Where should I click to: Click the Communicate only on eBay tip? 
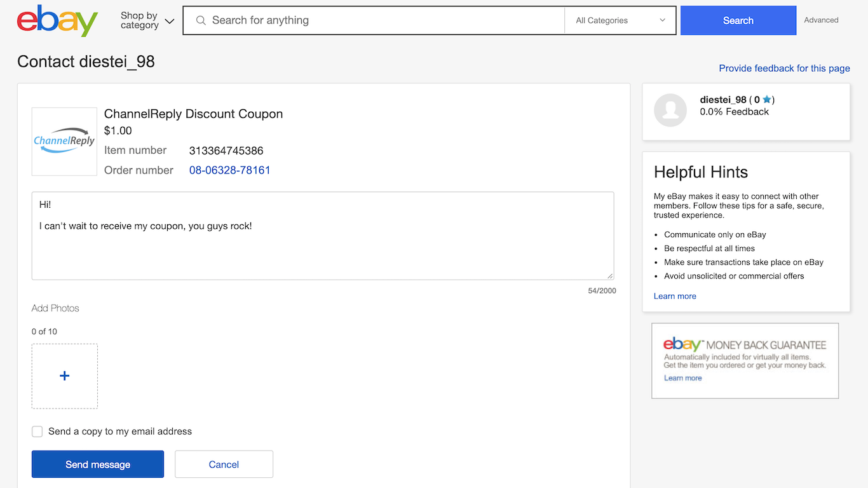click(715, 234)
